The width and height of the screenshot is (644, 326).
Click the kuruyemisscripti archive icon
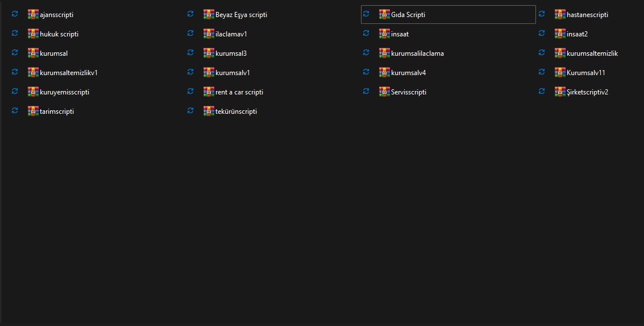33,92
